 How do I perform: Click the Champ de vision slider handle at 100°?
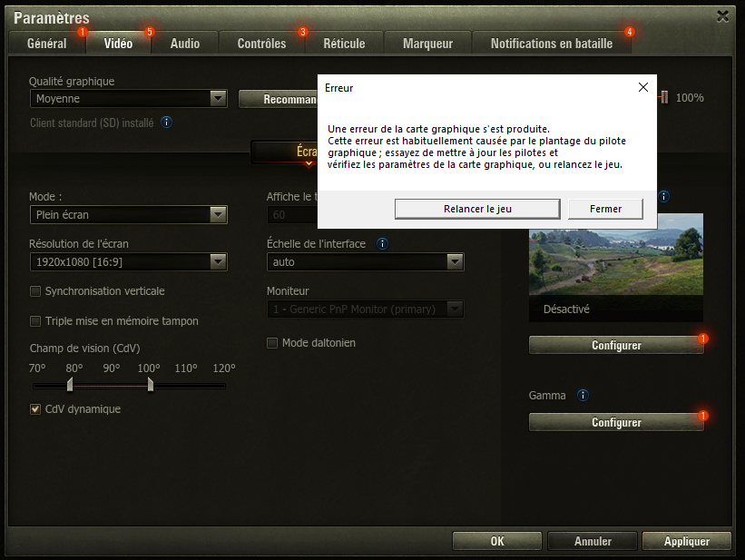tap(150, 385)
